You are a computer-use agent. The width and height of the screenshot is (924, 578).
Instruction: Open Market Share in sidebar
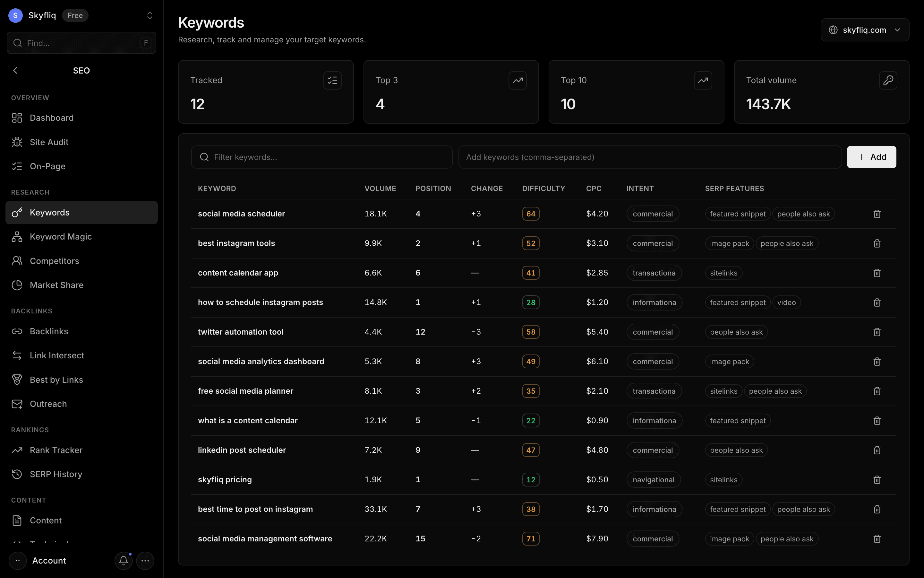(x=81, y=285)
